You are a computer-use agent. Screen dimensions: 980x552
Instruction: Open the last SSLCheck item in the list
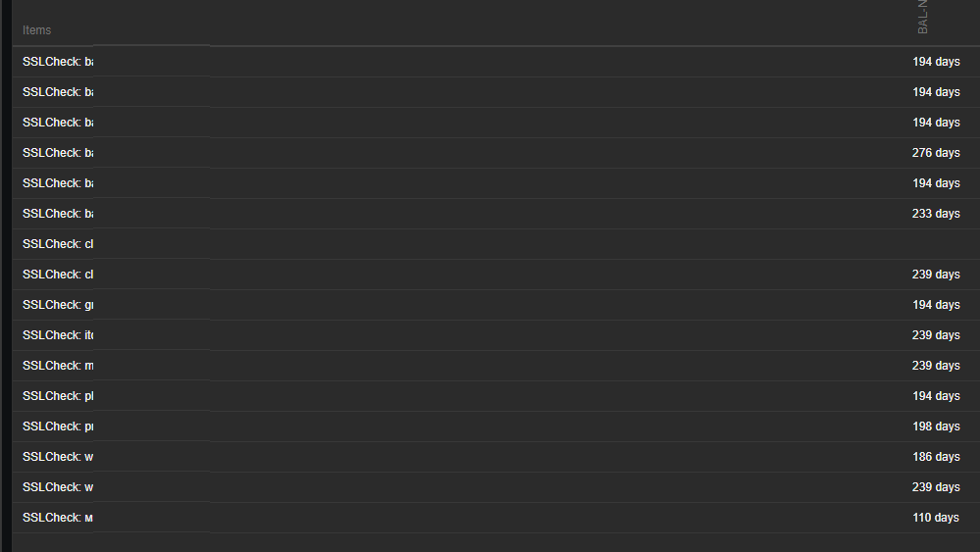[58, 518]
